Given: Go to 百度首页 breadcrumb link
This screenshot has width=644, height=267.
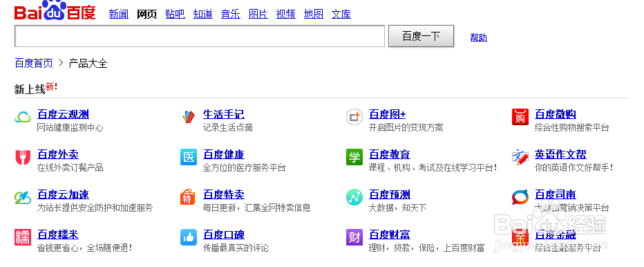Looking at the screenshot, I should (x=34, y=63).
